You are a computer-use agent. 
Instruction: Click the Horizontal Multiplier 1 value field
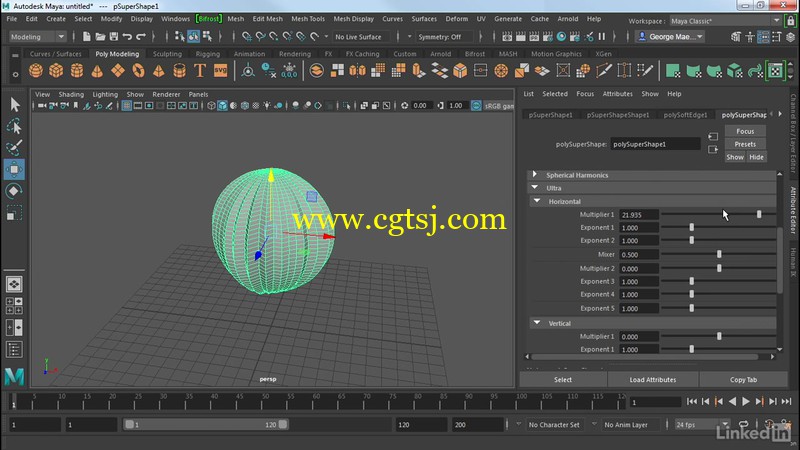(639, 215)
